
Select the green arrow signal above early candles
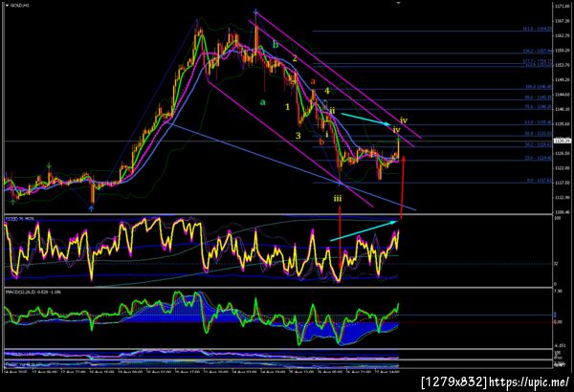pos(49,166)
